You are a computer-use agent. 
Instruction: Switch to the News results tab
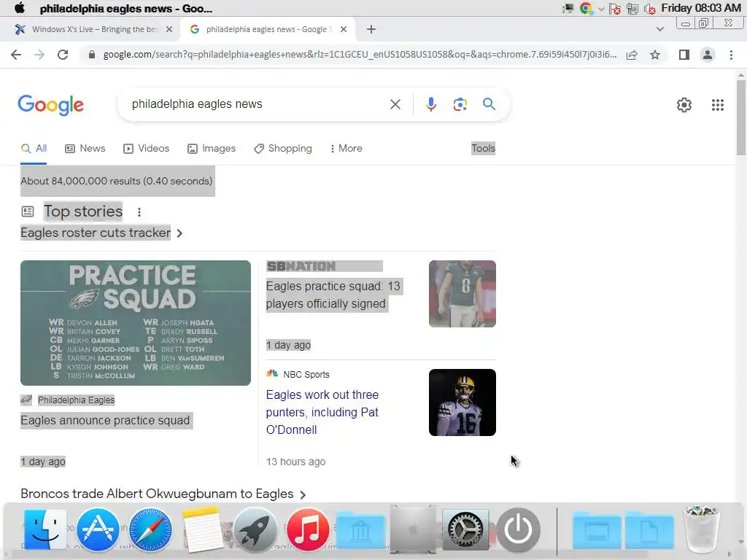85,149
